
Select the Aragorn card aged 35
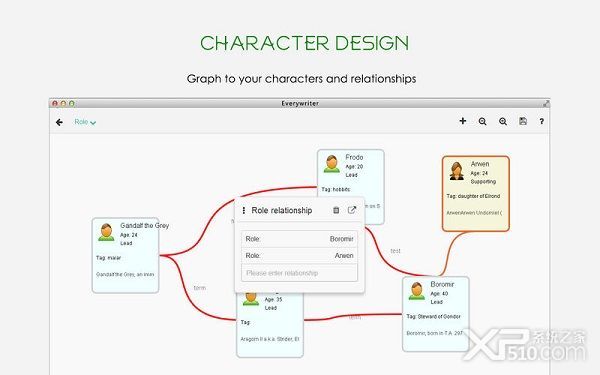point(270,325)
